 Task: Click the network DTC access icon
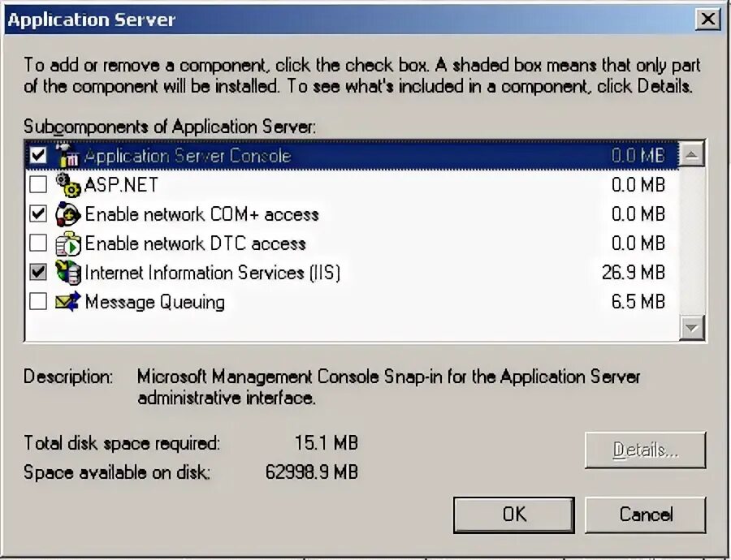(68, 243)
